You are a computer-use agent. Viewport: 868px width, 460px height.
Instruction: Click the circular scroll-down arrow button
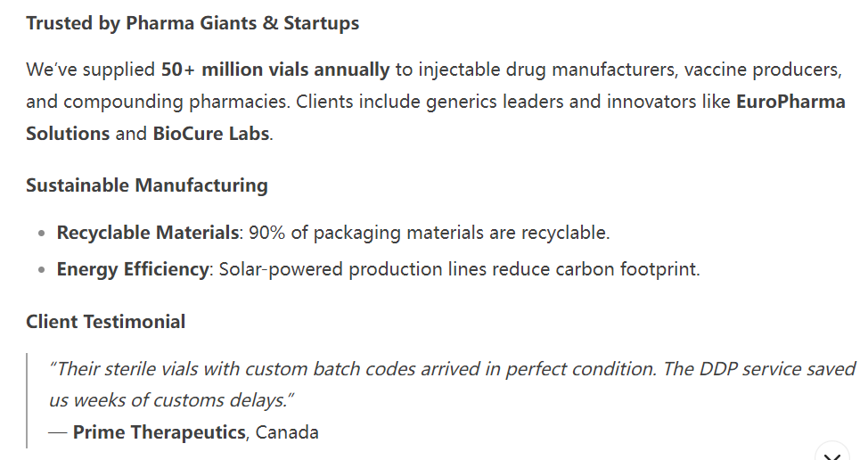coord(832,453)
